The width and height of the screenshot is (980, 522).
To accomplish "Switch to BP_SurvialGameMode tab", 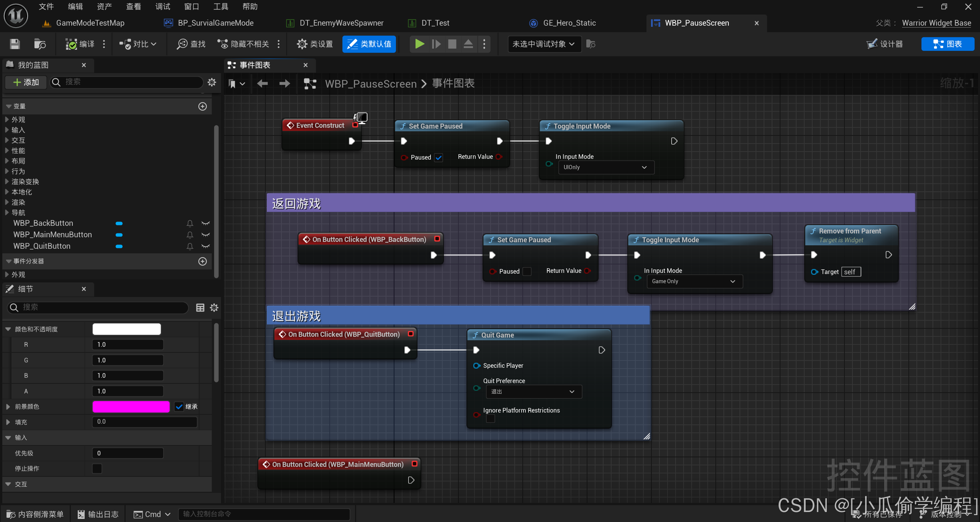I will coord(216,23).
